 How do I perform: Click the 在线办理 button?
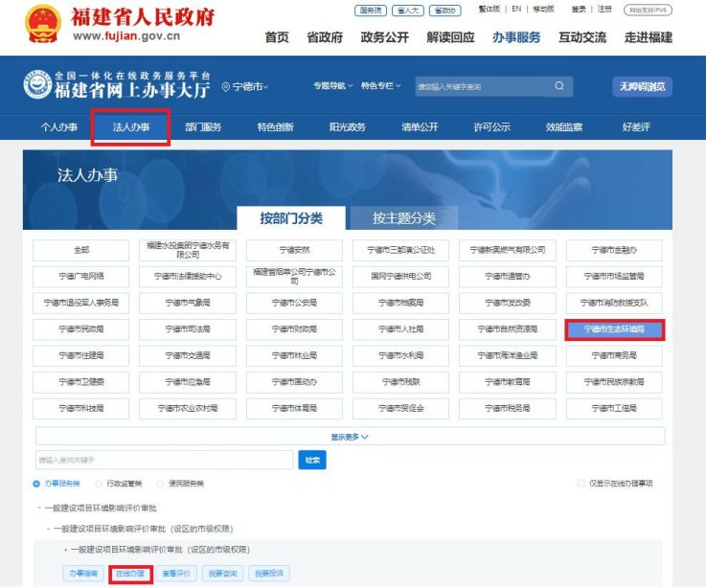coord(130,574)
